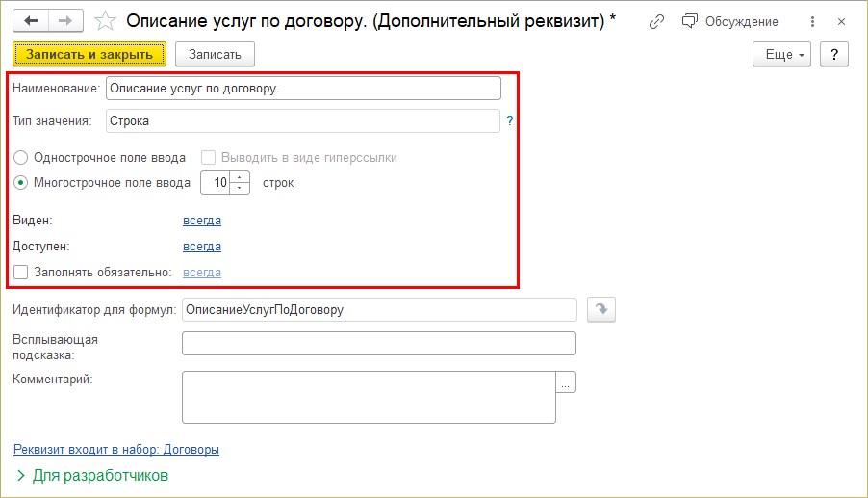Click the question mark help button
Image resolution: width=868 pixels, height=498 pixels.
pyautogui.click(x=833, y=55)
